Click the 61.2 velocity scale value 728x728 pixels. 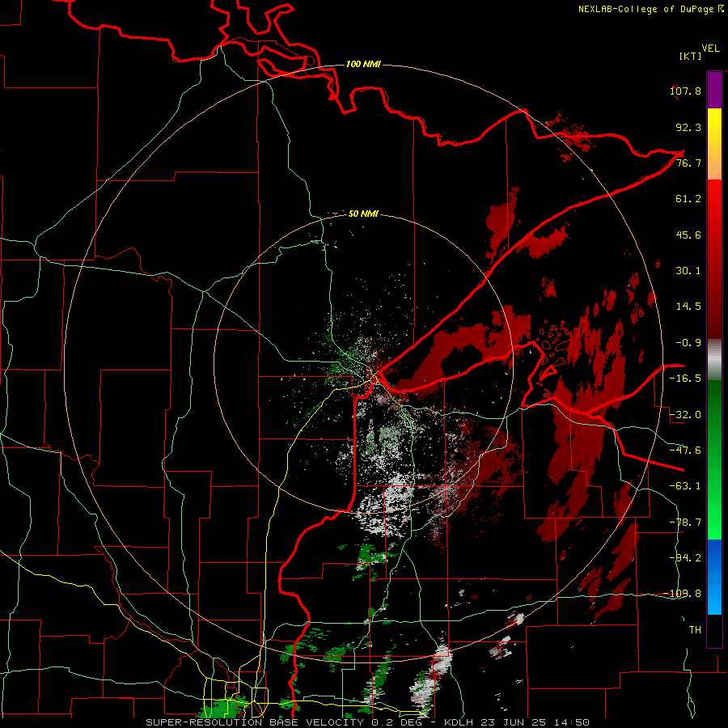coord(688,198)
